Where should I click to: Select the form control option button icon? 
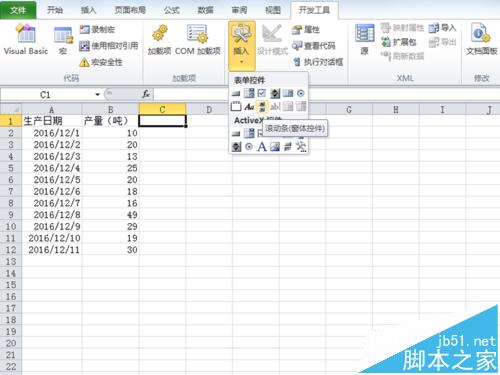point(301,93)
